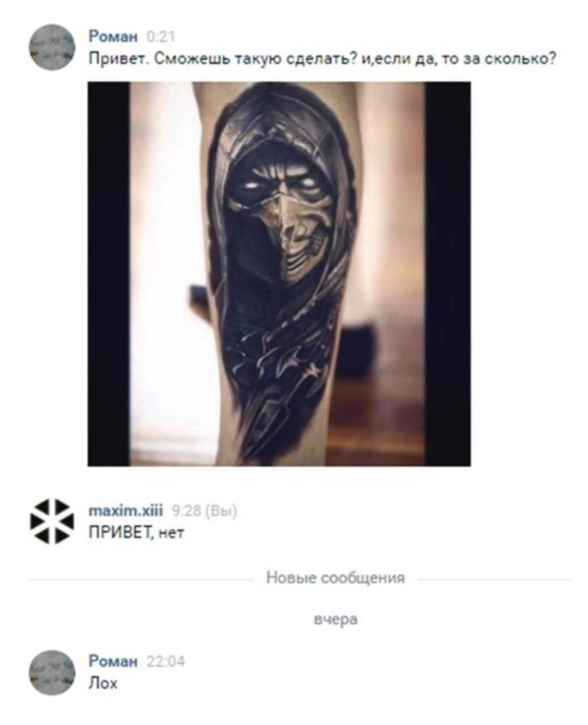Open the attached tattoo photo
588x725 pixels.
click(279, 274)
